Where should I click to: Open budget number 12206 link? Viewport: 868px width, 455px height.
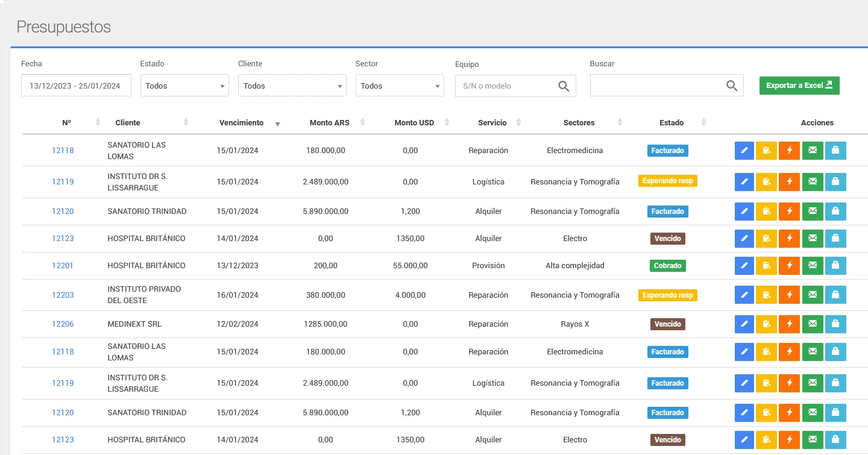tap(63, 324)
